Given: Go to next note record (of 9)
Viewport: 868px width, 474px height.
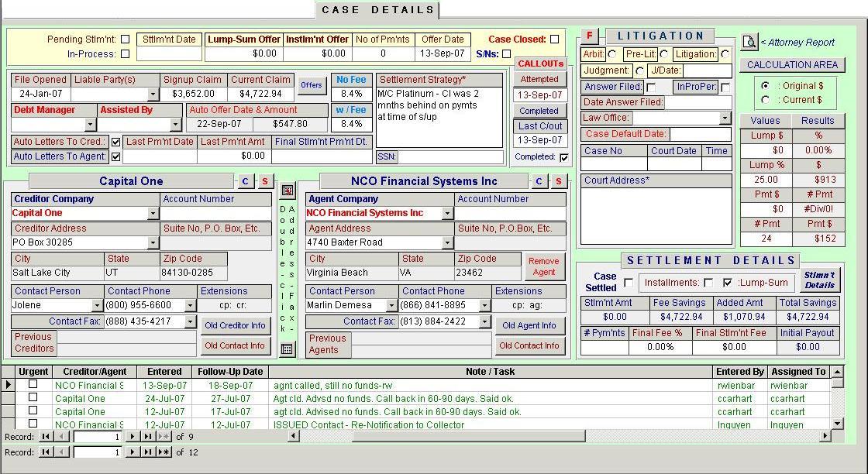Looking at the screenshot, I should coord(133,436).
